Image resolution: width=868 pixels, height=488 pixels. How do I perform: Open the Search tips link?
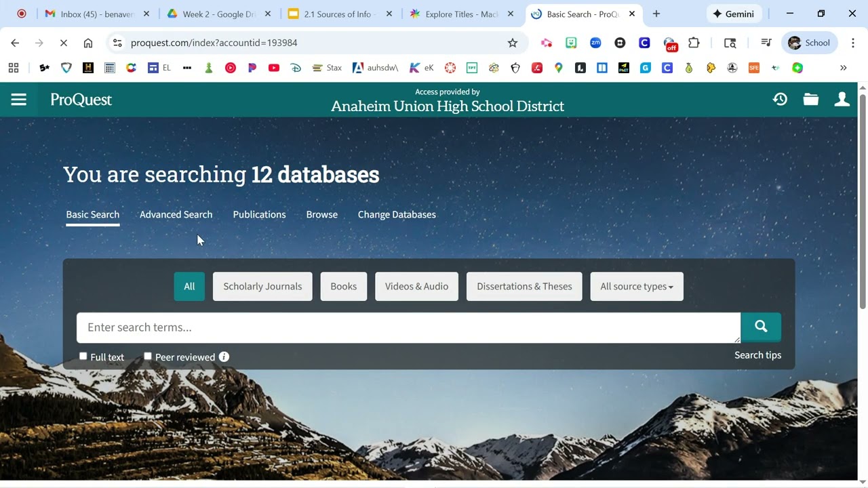(757, 355)
